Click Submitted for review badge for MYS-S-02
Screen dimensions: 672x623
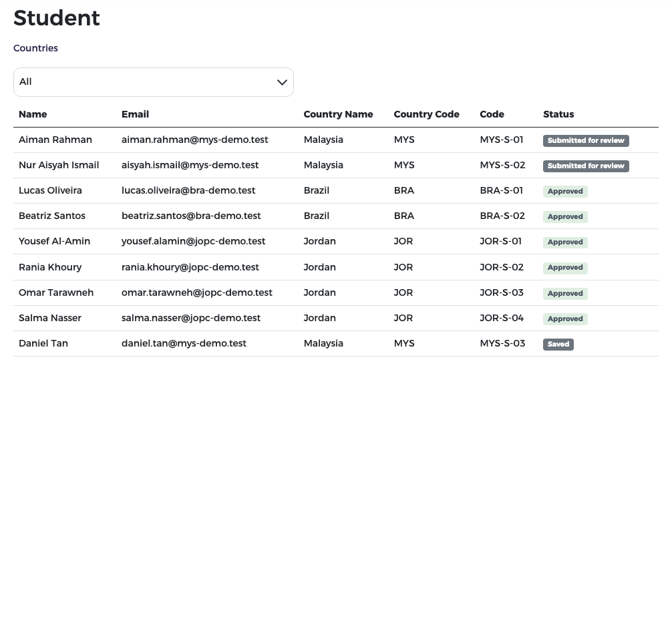[x=586, y=166]
